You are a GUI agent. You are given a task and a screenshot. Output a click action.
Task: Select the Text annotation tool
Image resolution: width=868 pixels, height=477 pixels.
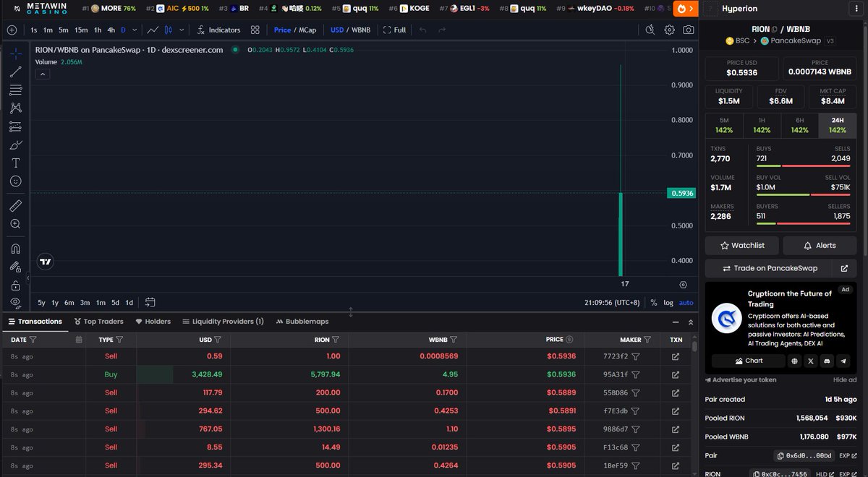[x=15, y=163]
